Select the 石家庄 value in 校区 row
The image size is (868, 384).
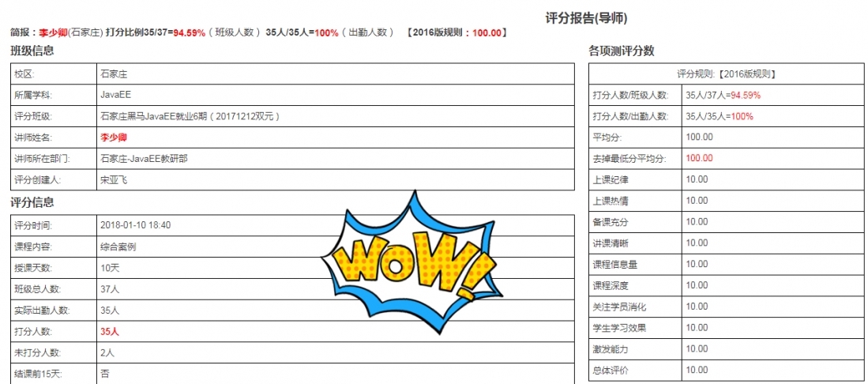click(x=114, y=73)
